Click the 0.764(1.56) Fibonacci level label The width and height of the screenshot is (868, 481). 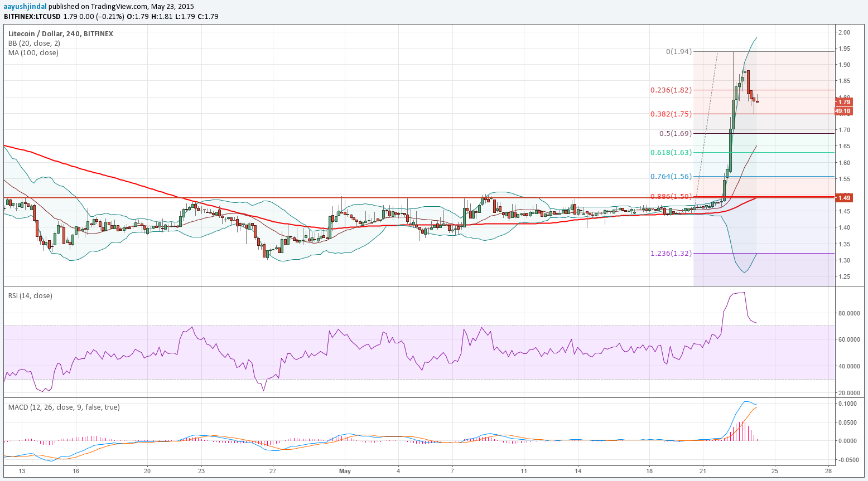click(x=671, y=177)
